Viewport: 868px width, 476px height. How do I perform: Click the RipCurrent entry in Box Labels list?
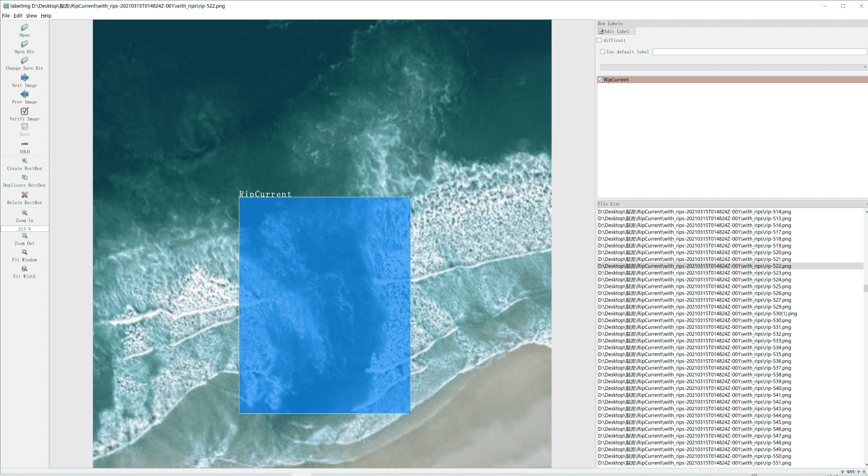tap(732, 80)
